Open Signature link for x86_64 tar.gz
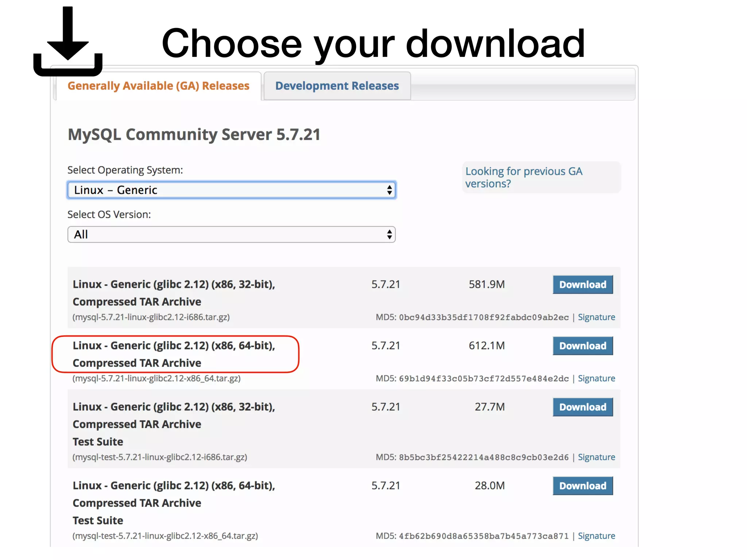This screenshot has height=560, width=747. [x=596, y=378]
